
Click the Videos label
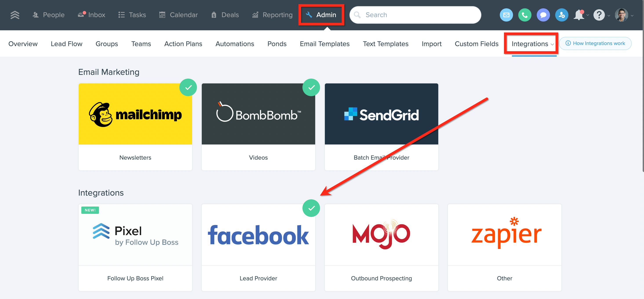point(258,158)
